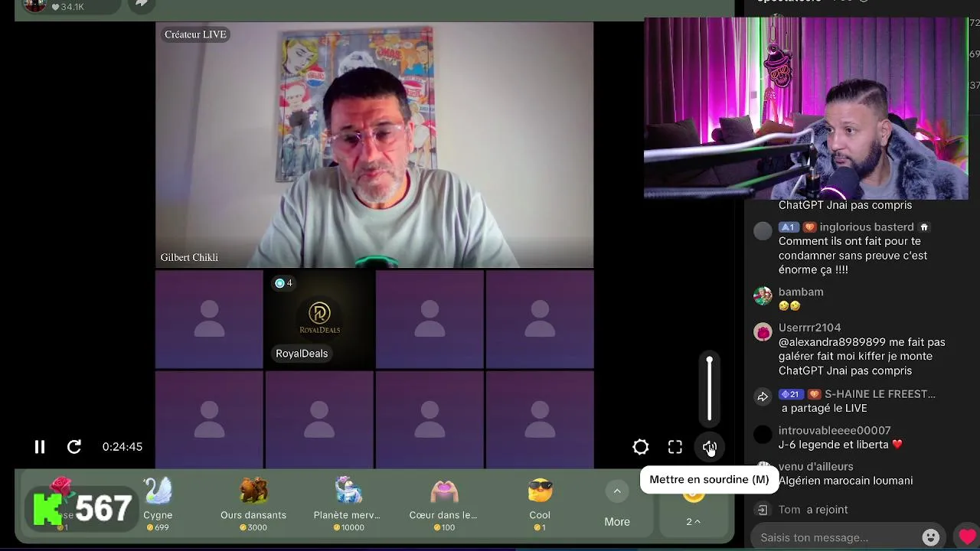980x551 pixels.
Task: Click the share icon beside S-HAINE LE FREEST
Action: 763,396
